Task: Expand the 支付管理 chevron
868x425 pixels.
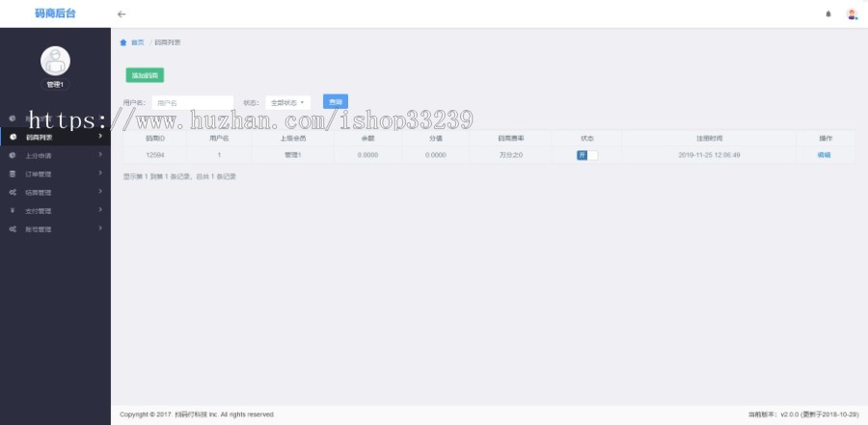Action: [100, 209]
